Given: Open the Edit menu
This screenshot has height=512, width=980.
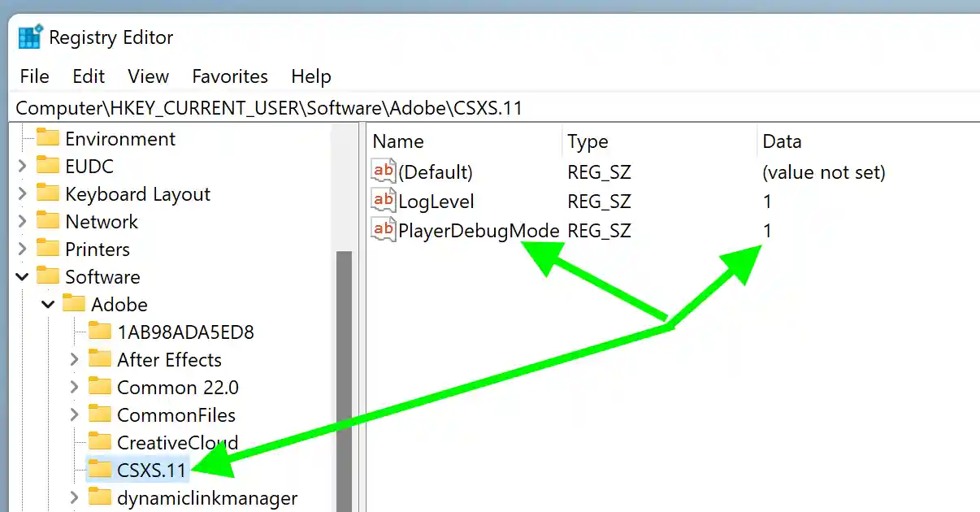Looking at the screenshot, I should click(x=88, y=76).
